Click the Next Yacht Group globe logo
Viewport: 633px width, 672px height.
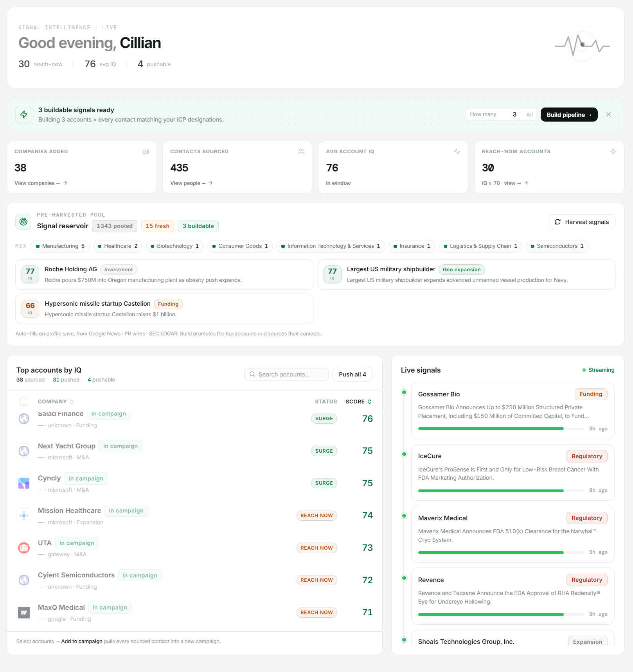point(24,451)
